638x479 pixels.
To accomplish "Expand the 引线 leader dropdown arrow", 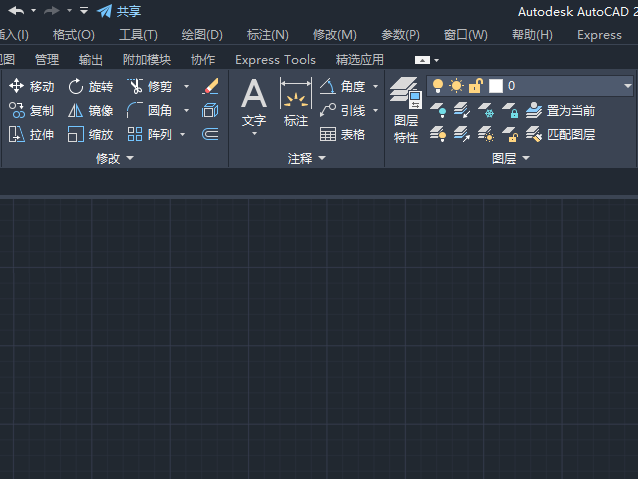I will pos(376,110).
